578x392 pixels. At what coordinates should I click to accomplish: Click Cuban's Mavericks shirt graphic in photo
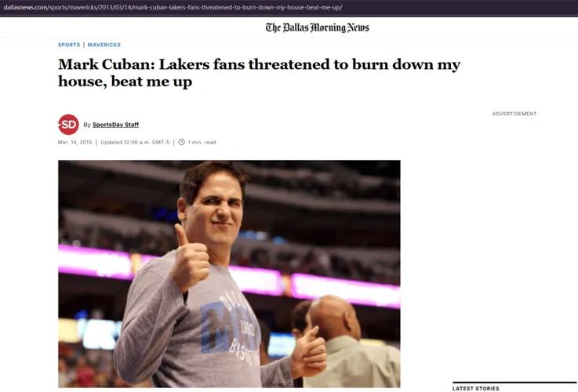(231, 326)
